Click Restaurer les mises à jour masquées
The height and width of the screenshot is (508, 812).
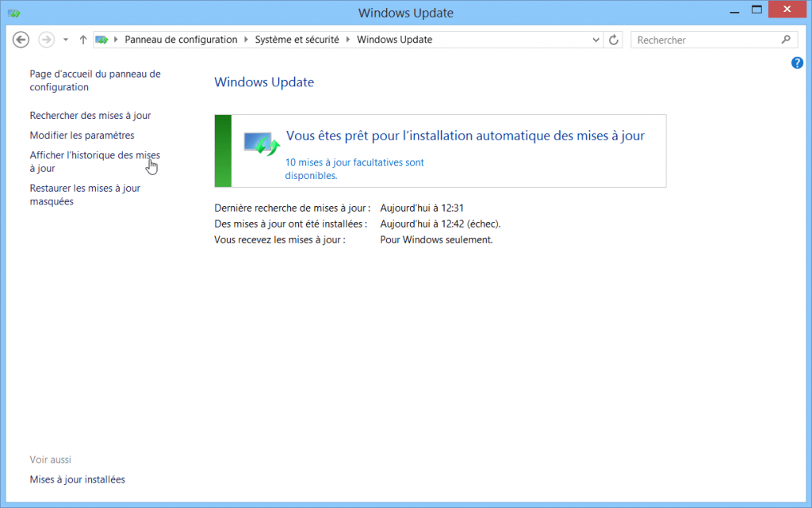(85, 194)
